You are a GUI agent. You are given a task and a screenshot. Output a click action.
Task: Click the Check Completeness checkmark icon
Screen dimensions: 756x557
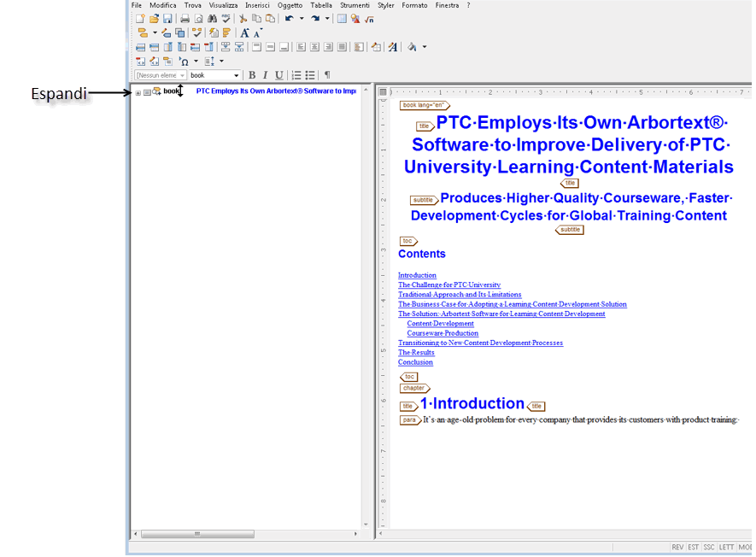point(196,32)
